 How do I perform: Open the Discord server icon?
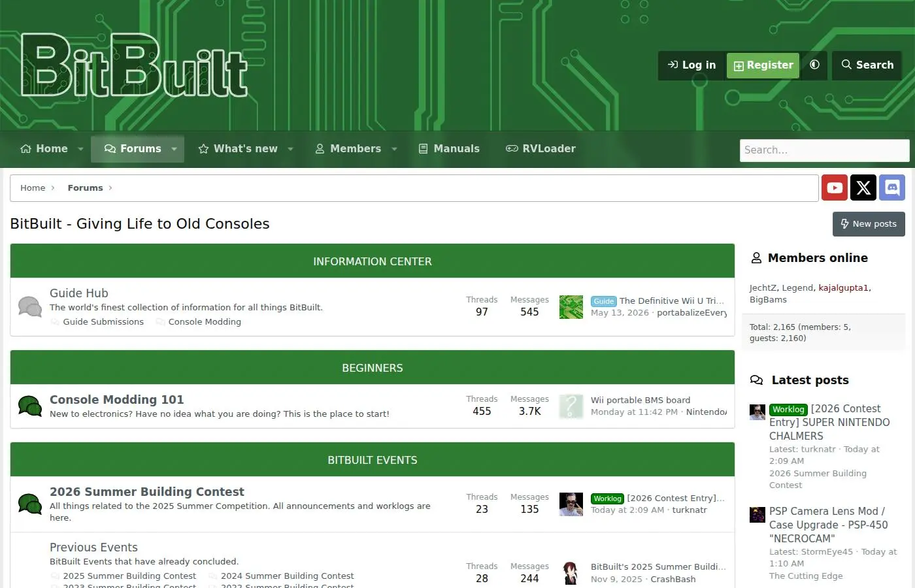[892, 188]
